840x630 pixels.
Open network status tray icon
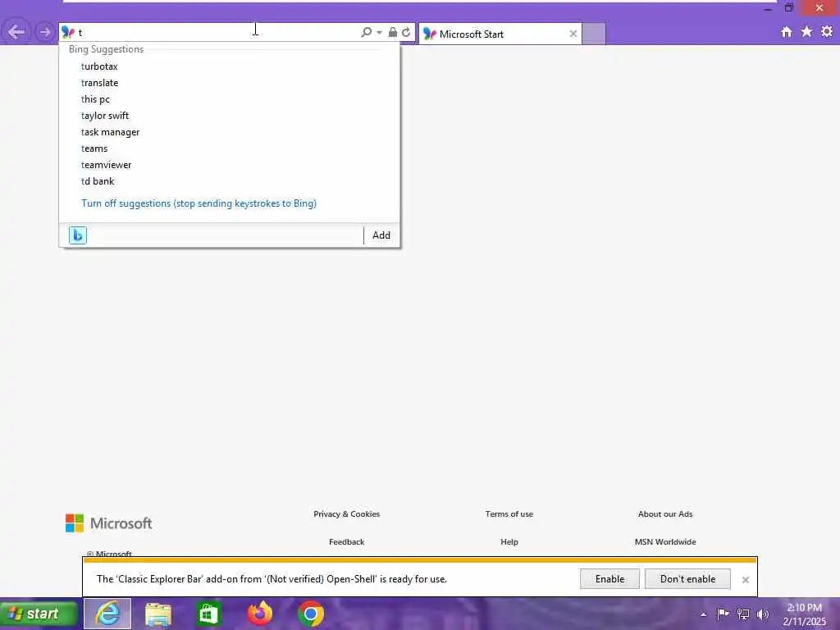[743, 614]
